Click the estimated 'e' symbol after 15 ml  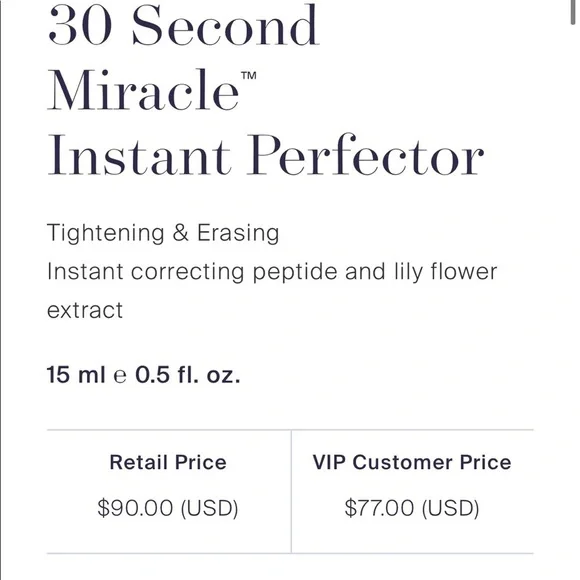point(120,376)
